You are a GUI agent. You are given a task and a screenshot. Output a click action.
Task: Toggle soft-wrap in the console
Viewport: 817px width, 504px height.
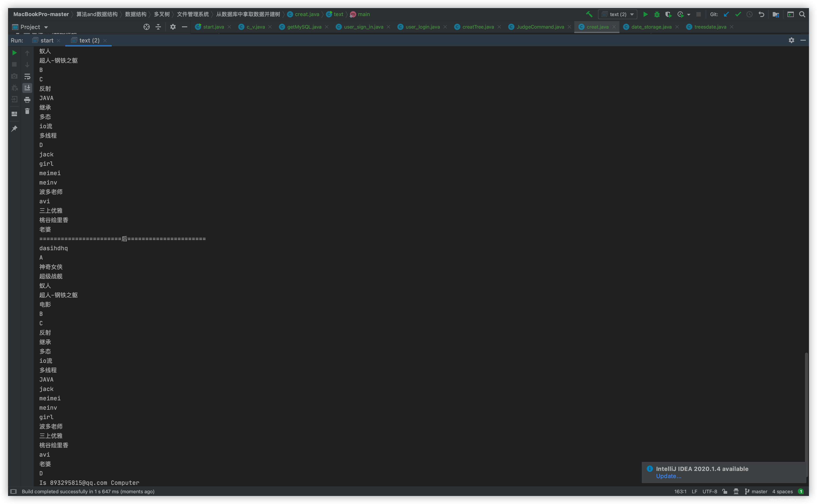[x=27, y=76]
